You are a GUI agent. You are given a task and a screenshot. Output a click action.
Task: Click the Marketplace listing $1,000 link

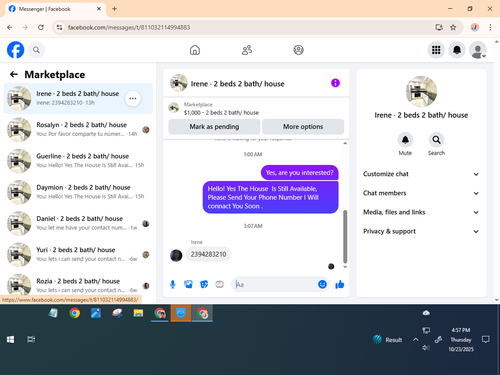[221, 113]
